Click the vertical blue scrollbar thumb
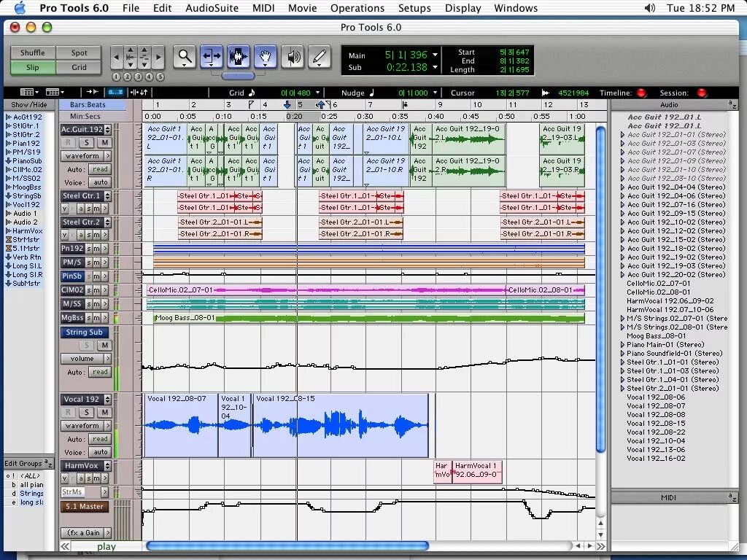Image resolution: width=747 pixels, height=560 pixels. tap(601, 289)
